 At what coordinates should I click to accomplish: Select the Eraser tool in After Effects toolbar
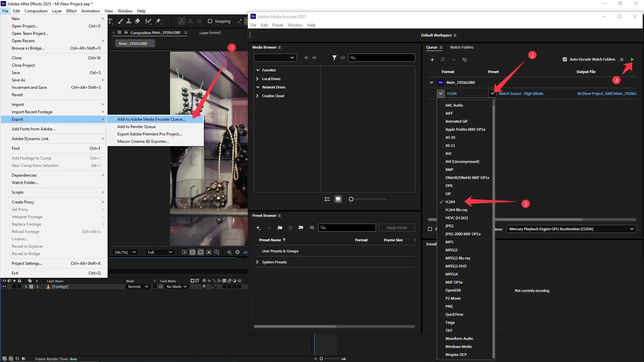[137, 21]
